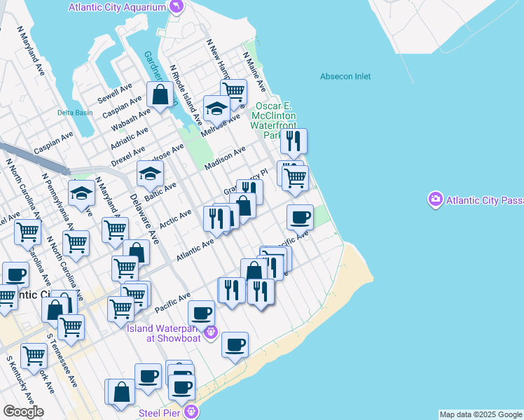This screenshot has width=524, height=420.
Task: Select the Delta Basin label
Action: pyautogui.click(x=75, y=113)
